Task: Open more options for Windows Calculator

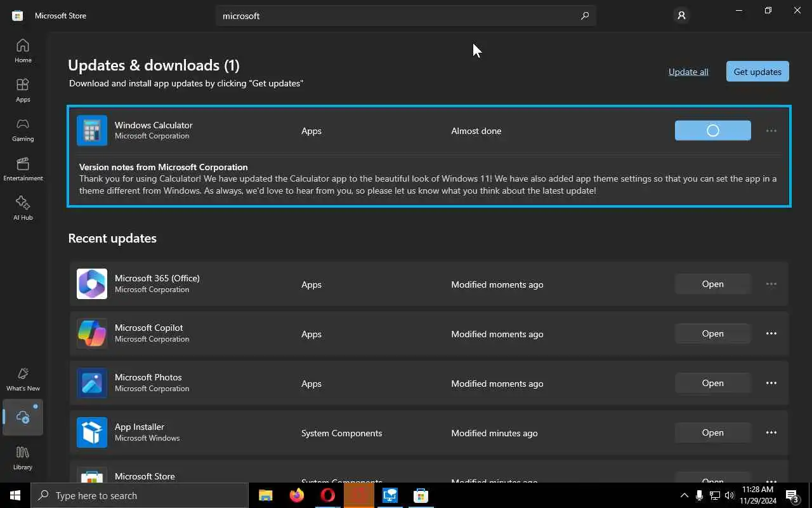Action: tap(771, 131)
